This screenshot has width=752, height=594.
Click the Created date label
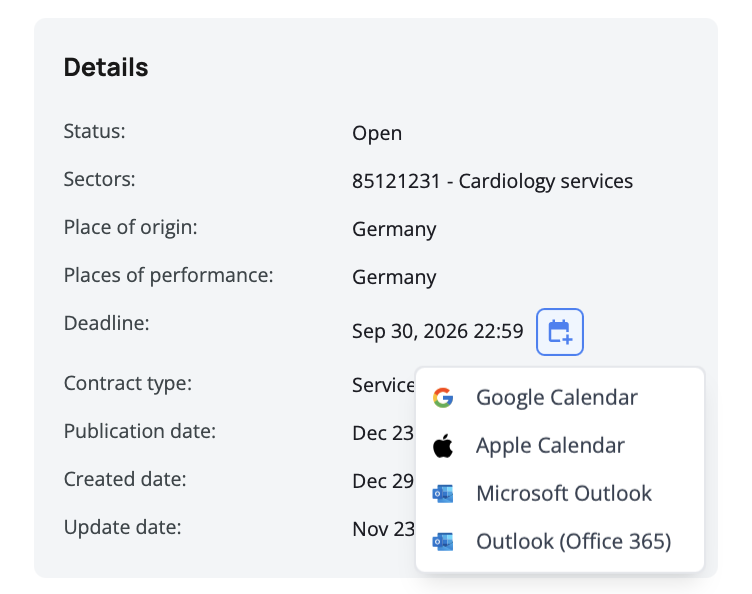(125, 479)
